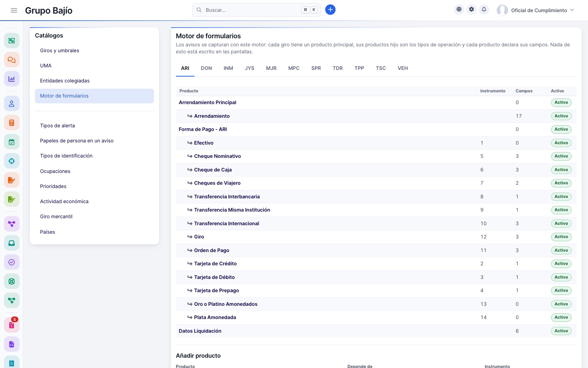
Task: Open Giros y umbrales catalog
Action: click(94, 50)
